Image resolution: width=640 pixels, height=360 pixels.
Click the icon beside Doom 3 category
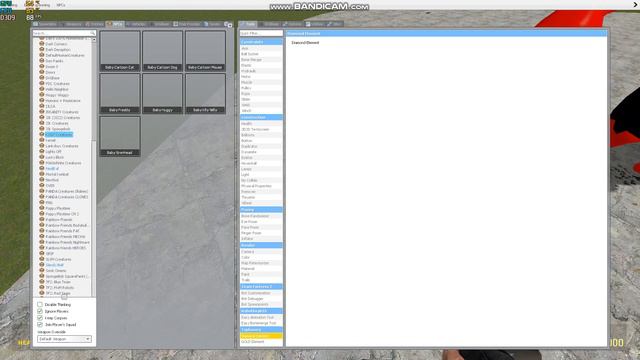pyautogui.click(x=42, y=66)
